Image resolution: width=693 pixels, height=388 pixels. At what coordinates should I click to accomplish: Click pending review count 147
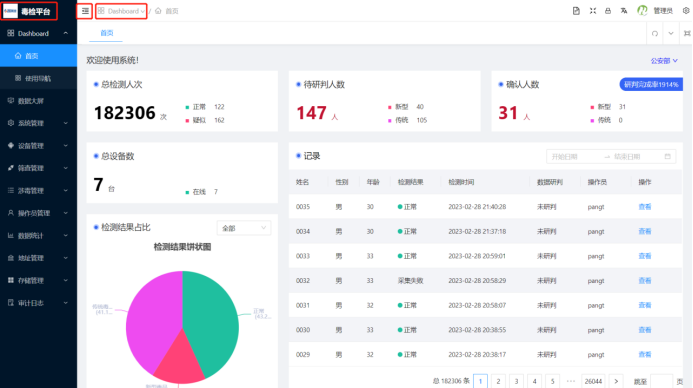pos(312,113)
